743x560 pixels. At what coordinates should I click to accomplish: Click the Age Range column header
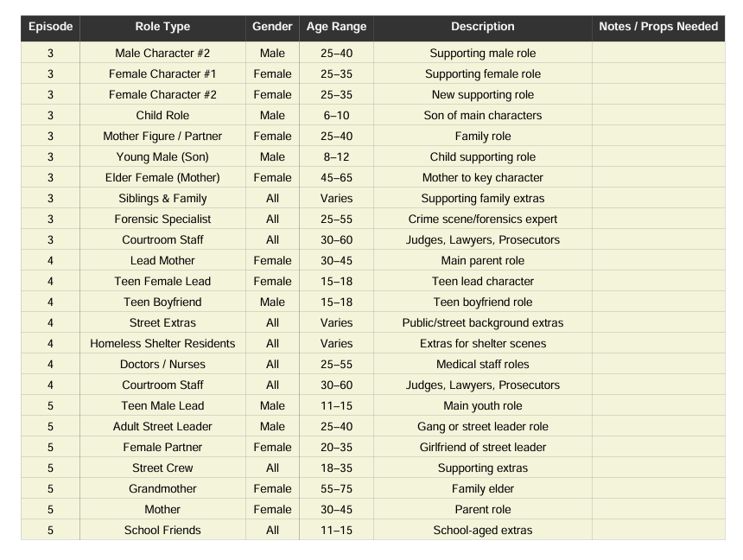click(x=336, y=27)
